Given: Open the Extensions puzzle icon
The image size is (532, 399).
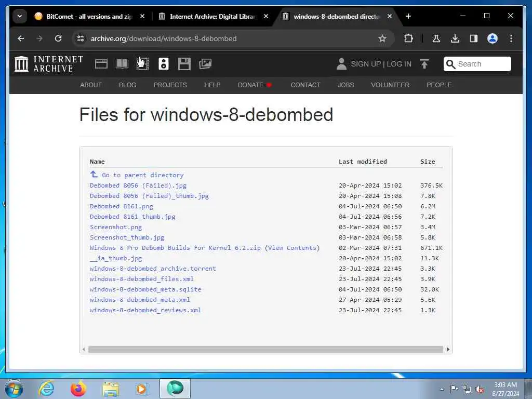Looking at the screenshot, I should [408, 38].
